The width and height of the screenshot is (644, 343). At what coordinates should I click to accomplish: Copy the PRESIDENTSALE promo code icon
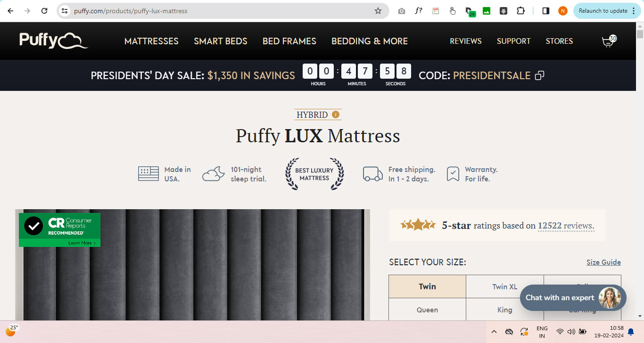(x=540, y=75)
